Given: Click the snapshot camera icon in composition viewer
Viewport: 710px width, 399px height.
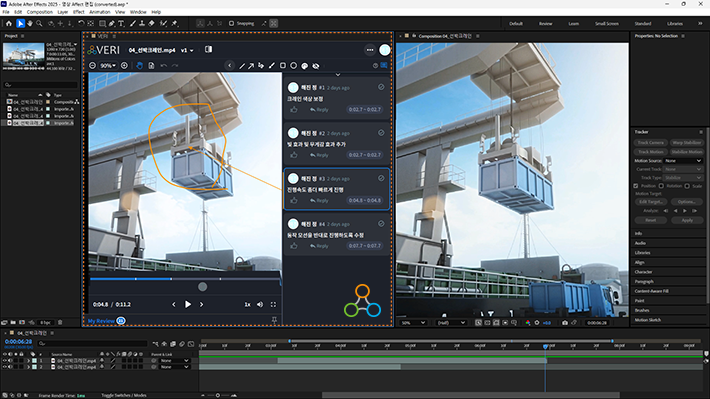Looking at the screenshot, I should [x=565, y=323].
